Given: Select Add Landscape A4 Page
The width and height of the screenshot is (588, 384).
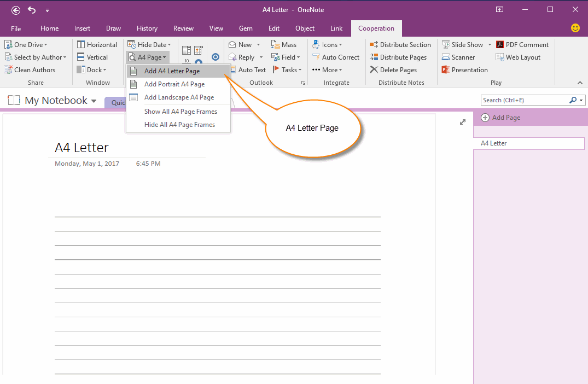Looking at the screenshot, I should (178, 97).
